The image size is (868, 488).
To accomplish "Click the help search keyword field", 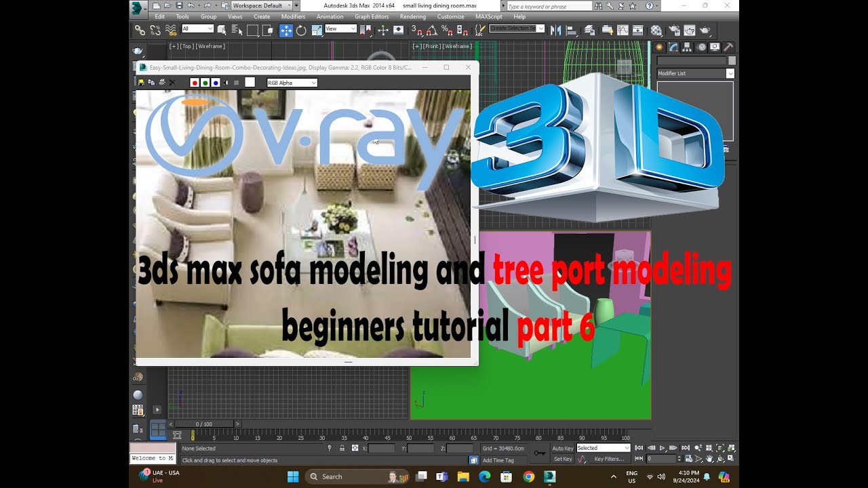I will [x=549, y=6].
